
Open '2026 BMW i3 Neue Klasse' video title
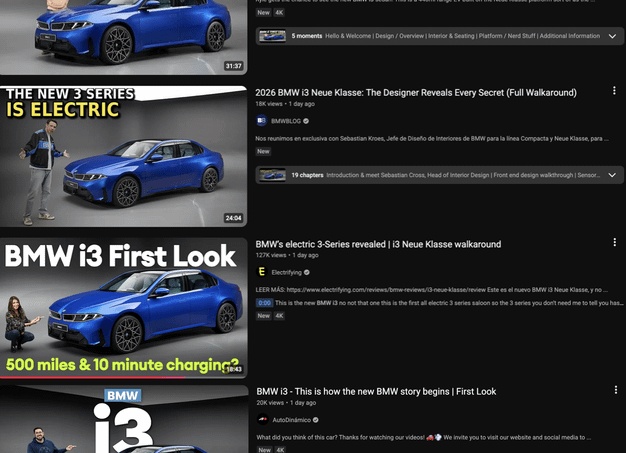click(x=416, y=93)
